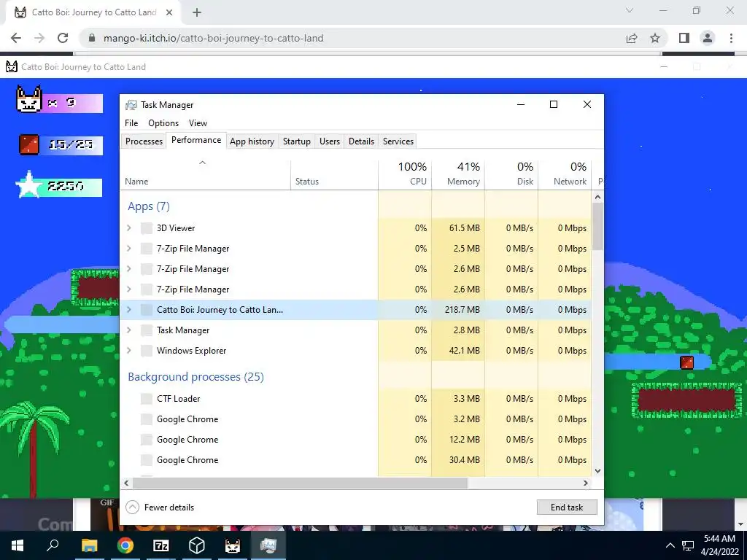Expand the Catto Boi process row

tap(128, 309)
